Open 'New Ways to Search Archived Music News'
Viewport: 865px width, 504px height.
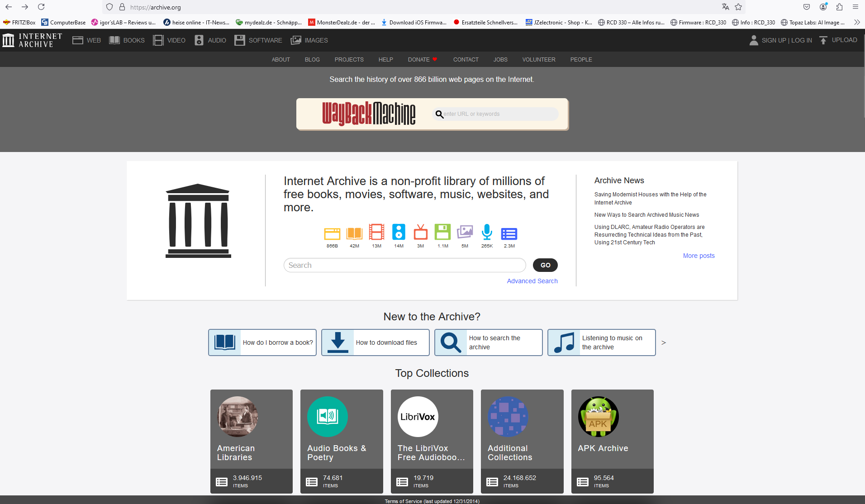point(646,215)
